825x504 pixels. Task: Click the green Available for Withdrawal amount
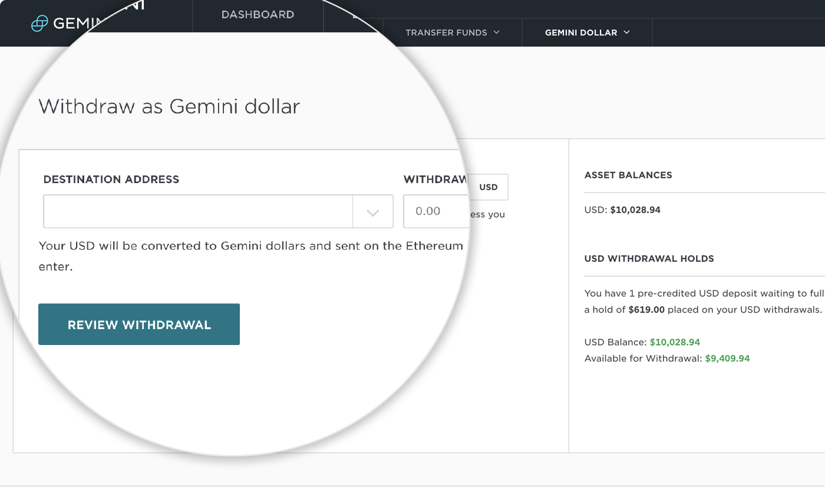click(727, 358)
